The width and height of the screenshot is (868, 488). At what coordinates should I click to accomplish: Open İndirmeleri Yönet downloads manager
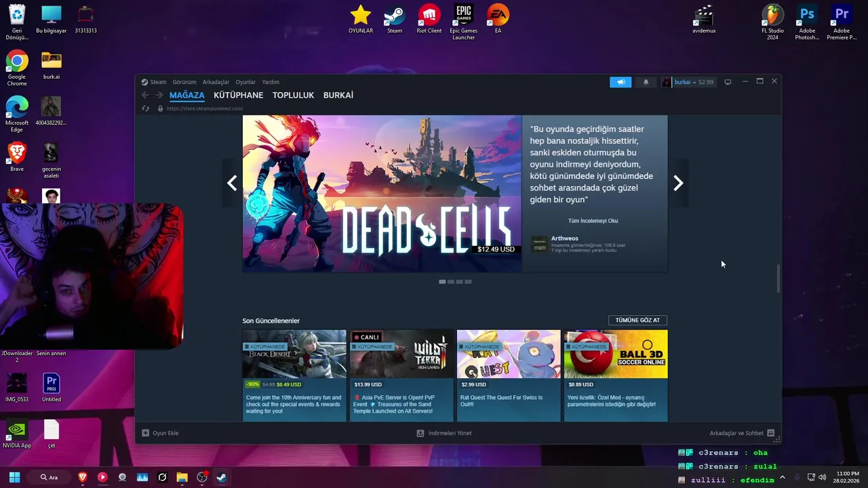click(444, 433)
